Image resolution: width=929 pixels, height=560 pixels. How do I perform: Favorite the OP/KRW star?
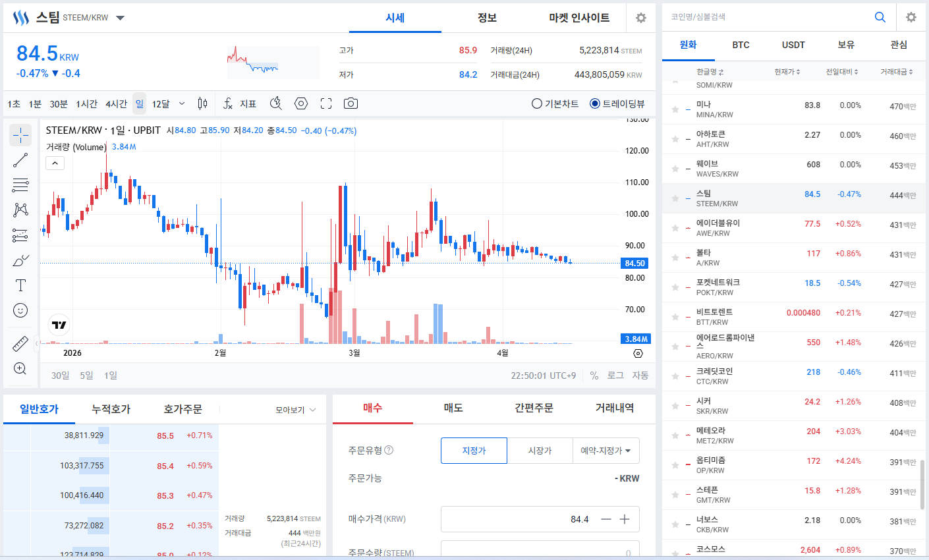pyautogui.click(x=675, y=465)
